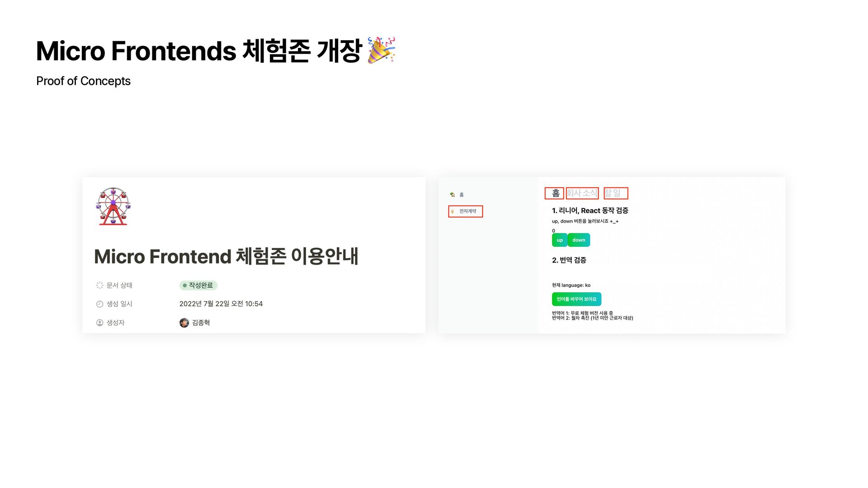The image size is (868, 488).
Task: Click the party popper emoji in title
Action: [381, 50]
